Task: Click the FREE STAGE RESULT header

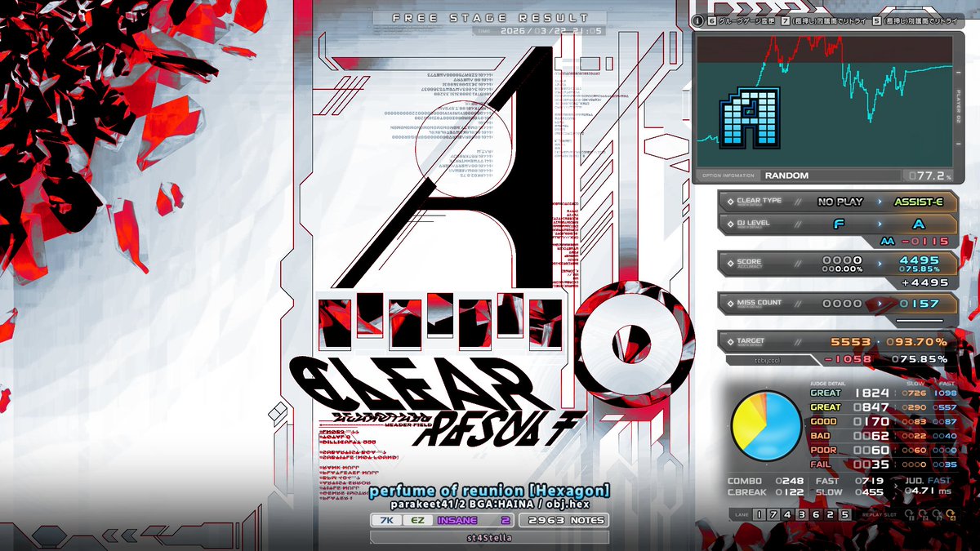Action: point(490,18)
